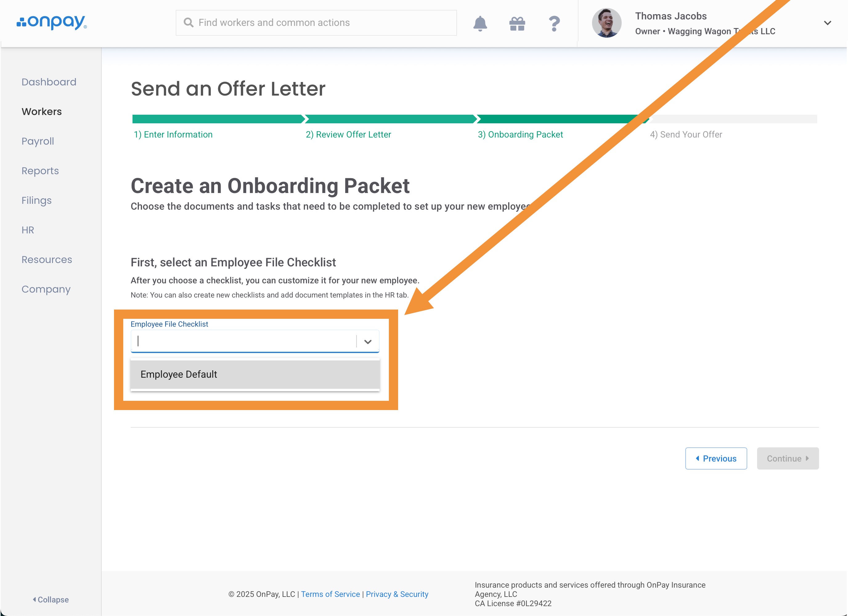Screen dimensions: 848x616
Task: Click Thomas Jacobs profile avatar
Action: click(606, 23)
